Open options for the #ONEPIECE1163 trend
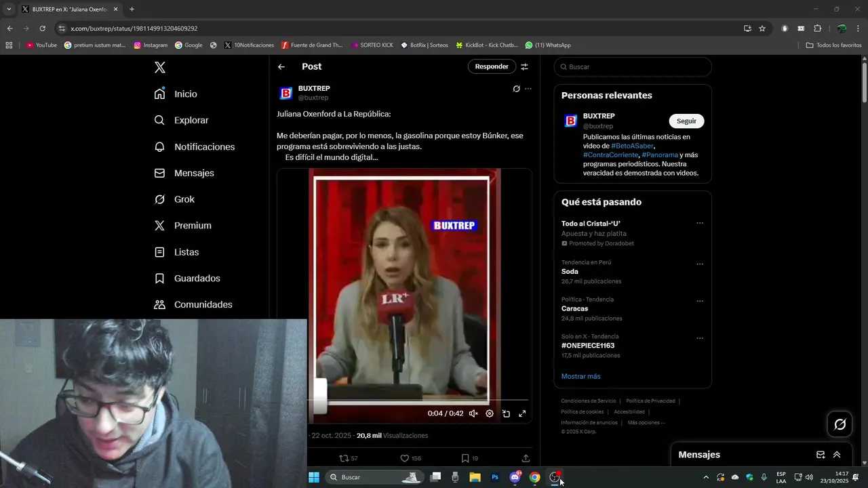Screen dimensions: 868x488 coord(700,338)
